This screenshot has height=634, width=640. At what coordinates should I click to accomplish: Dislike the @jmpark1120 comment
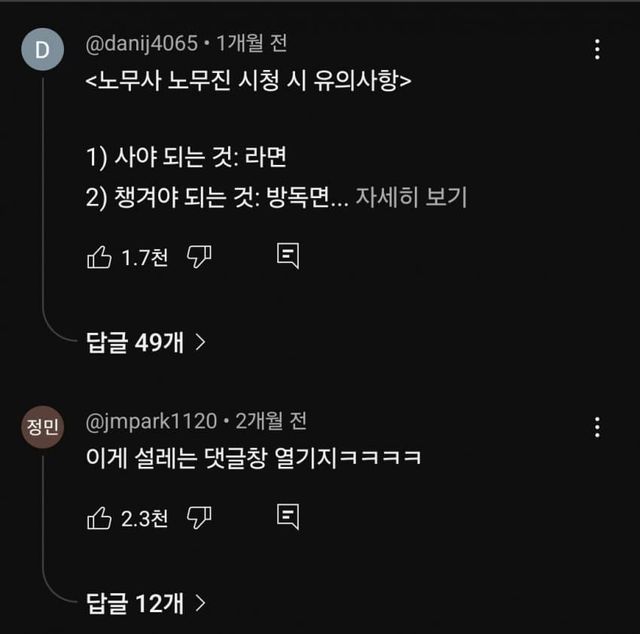200,517
